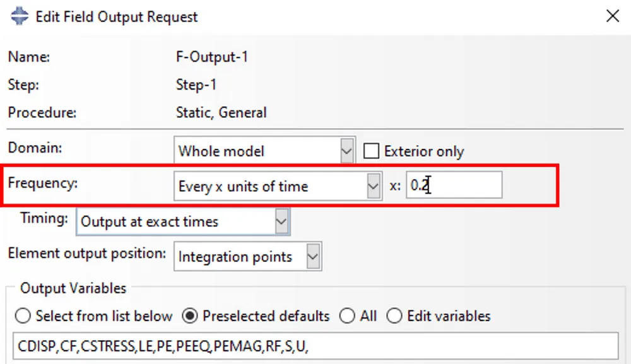Expand the Frequency dropdown arrow
The image size is (631, 364).
point(373,186)
